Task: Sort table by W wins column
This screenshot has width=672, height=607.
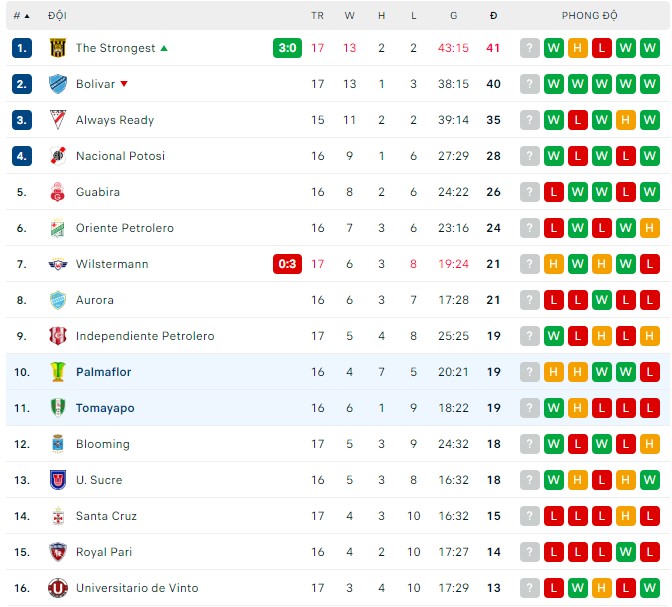Action: click(350, 16)
